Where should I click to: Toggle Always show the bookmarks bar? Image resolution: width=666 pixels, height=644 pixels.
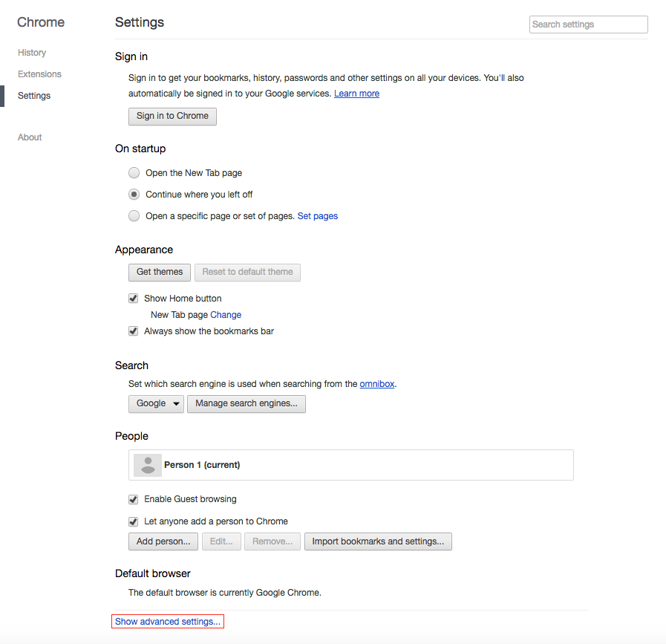pyautogui.click(x=134, y=331)
